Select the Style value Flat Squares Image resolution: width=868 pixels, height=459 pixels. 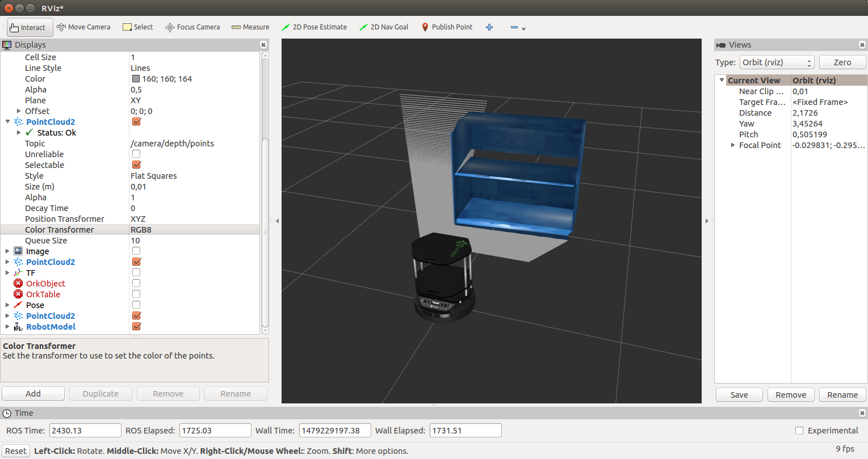pos(153,176)
